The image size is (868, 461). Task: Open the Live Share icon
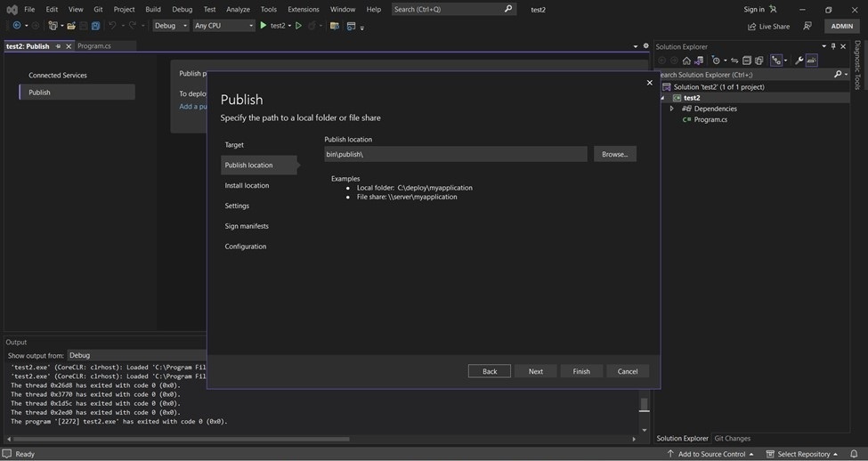click(x=751, y=27)
